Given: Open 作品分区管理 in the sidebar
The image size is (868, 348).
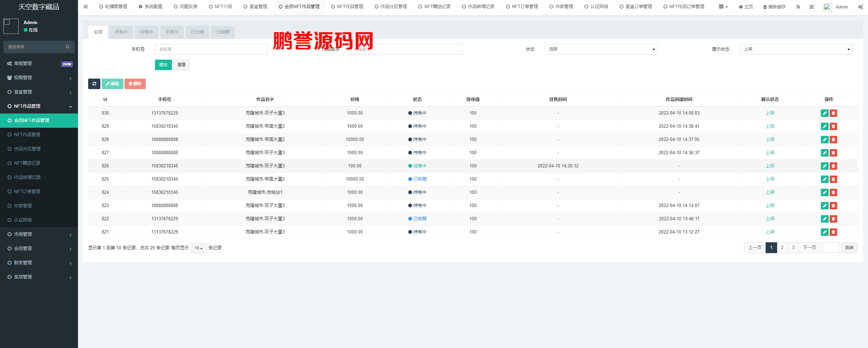Looking at the screenshot, I should click(x=39, y=149).
